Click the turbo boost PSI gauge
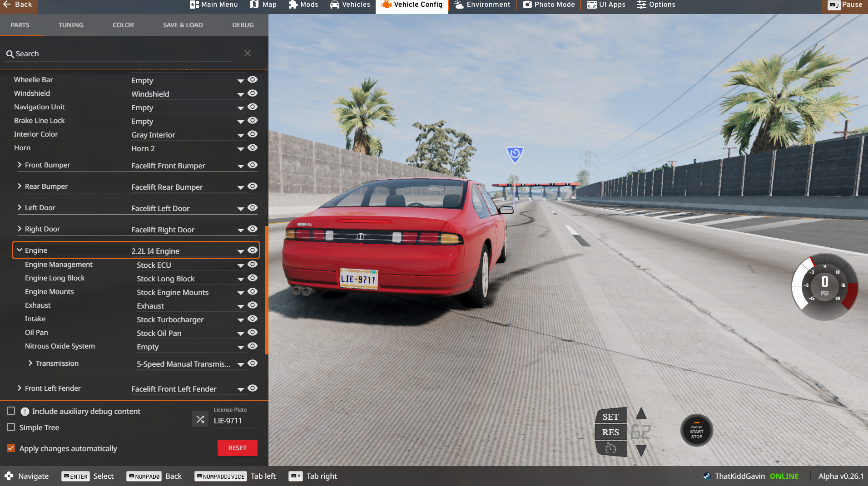Screen dimensions: 868x486 coord(825,287)
